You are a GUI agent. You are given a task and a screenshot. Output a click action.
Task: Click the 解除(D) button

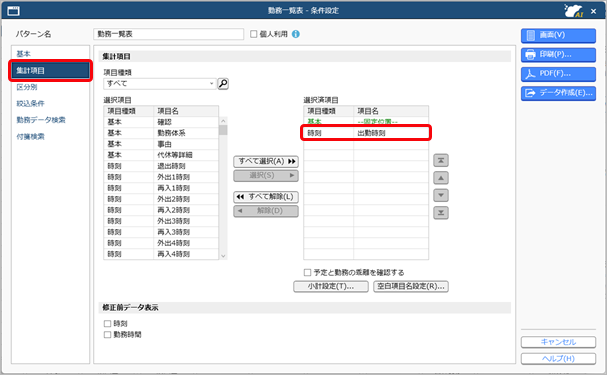coord(266,211)
